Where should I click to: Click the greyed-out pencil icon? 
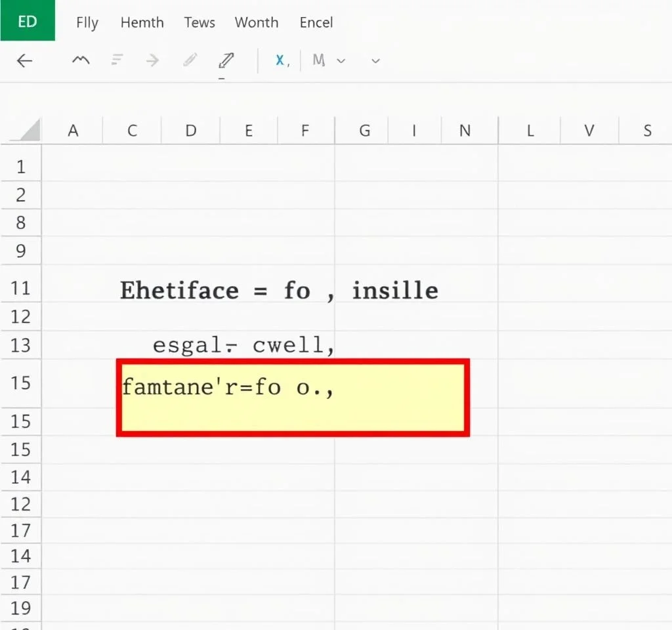tap(190, 60)
